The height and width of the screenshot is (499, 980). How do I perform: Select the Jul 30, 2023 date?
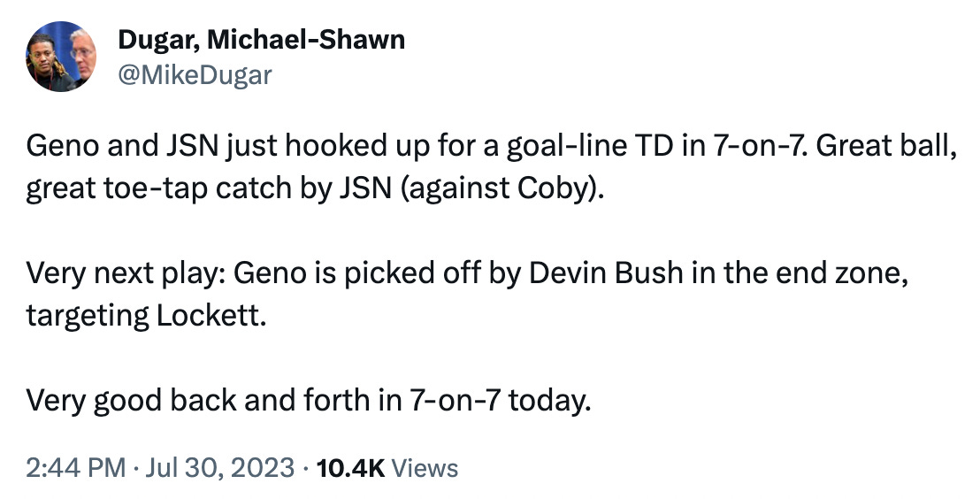coord(219,468)
